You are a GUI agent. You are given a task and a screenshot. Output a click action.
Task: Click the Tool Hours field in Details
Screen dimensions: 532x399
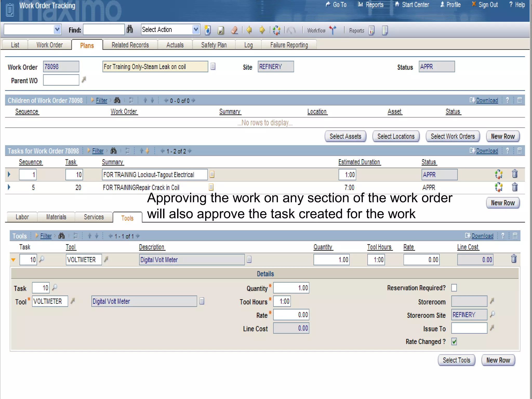(x=282, y=301)
